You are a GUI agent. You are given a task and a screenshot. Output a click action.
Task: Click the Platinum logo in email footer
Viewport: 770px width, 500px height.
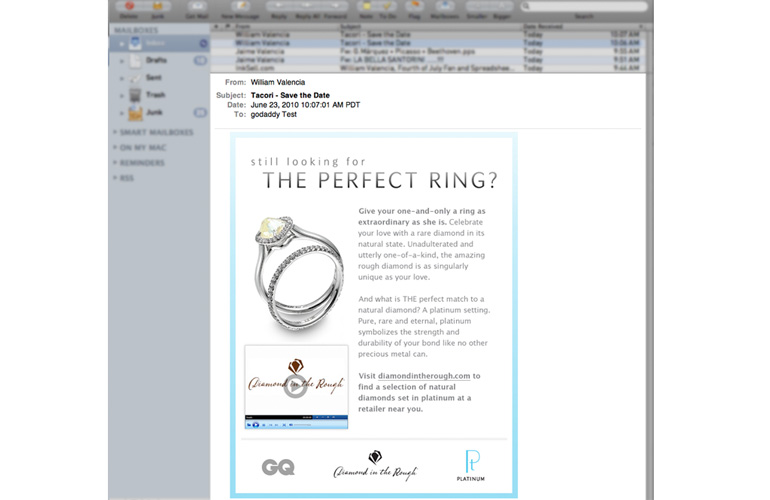[x=471, y=465]
